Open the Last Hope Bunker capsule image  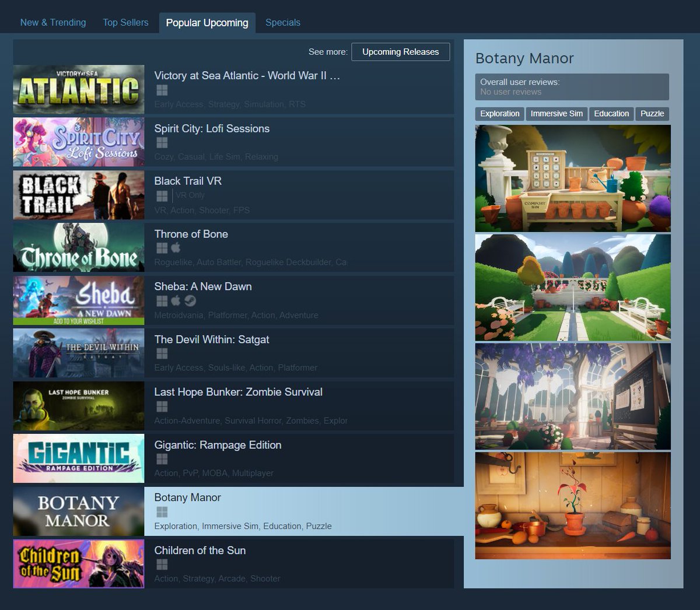tap(79, 406)
